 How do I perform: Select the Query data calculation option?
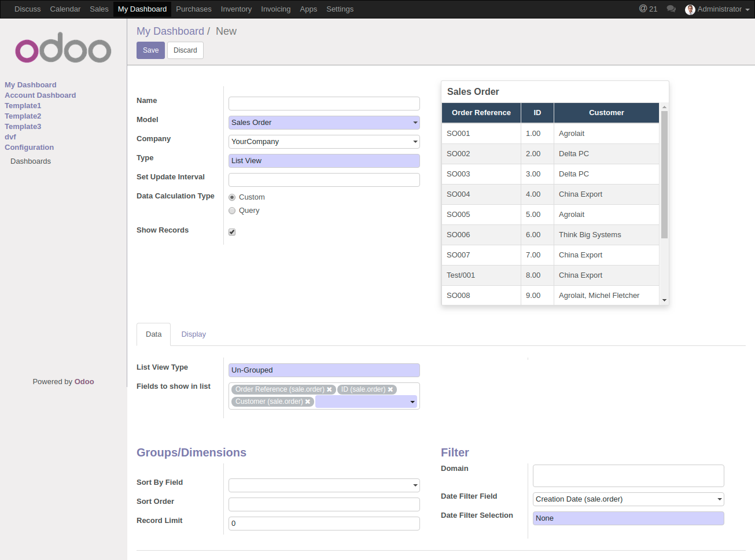232,211
